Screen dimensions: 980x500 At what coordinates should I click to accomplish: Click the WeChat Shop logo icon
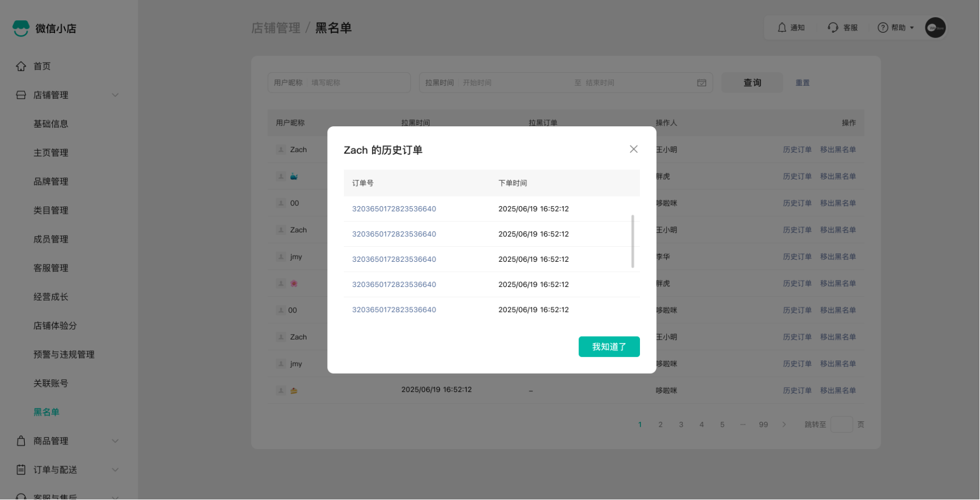click(x=21, y=28)
